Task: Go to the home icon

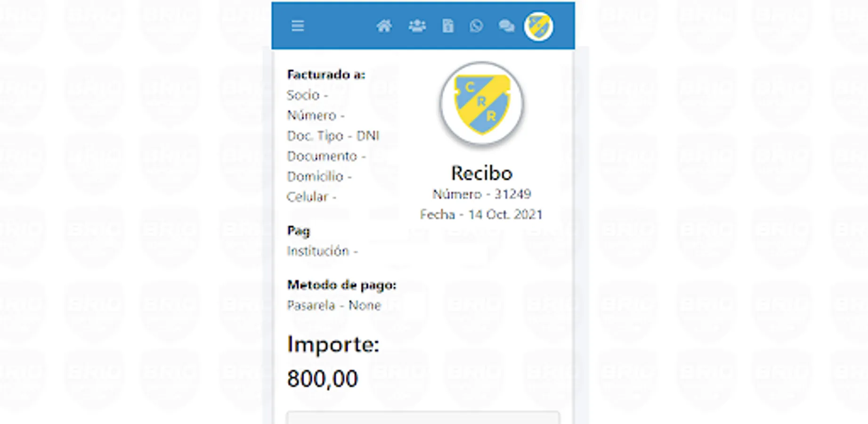Action: point(384,26)
